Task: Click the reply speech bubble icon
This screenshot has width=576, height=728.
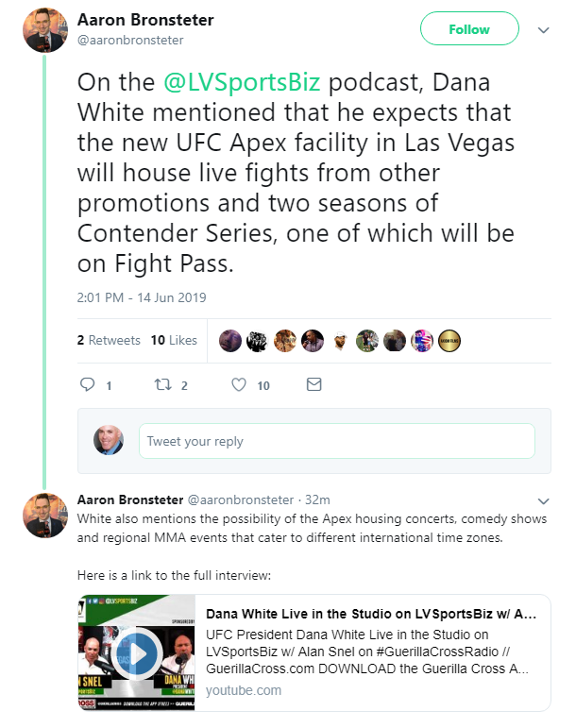Action: point(87,384)
